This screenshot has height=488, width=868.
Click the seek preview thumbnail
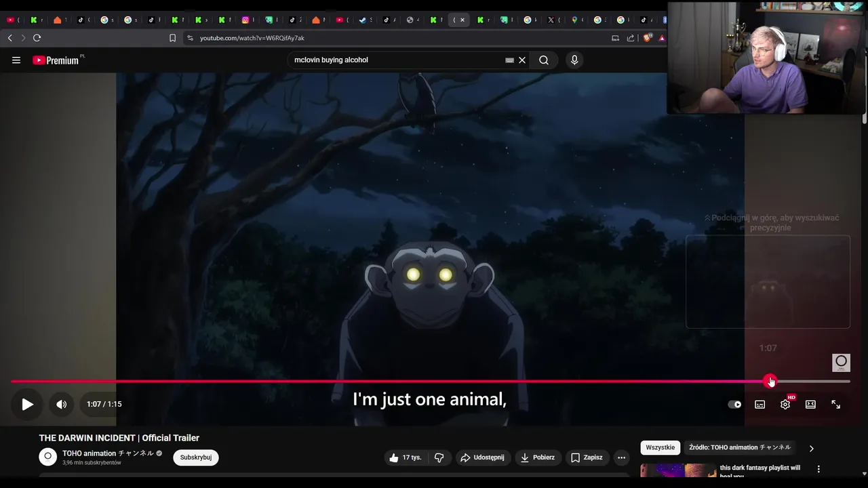(x=768, y=282)
